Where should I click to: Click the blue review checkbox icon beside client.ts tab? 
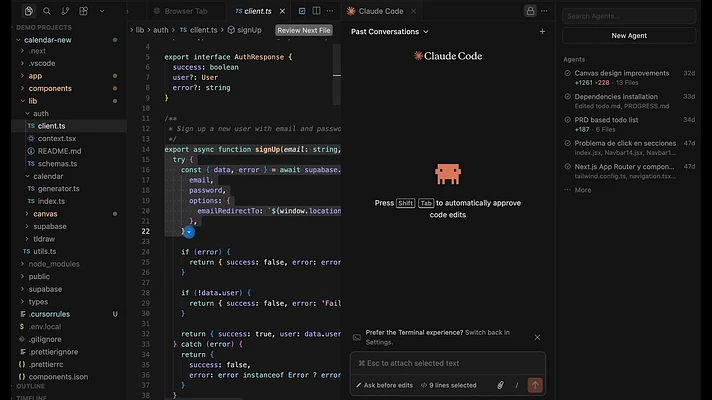point(302,11)
